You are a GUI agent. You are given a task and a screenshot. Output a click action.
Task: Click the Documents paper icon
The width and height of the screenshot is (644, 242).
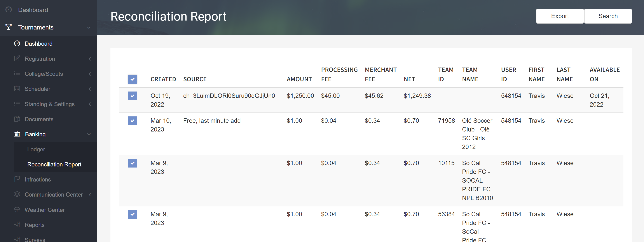click(17, 119)
